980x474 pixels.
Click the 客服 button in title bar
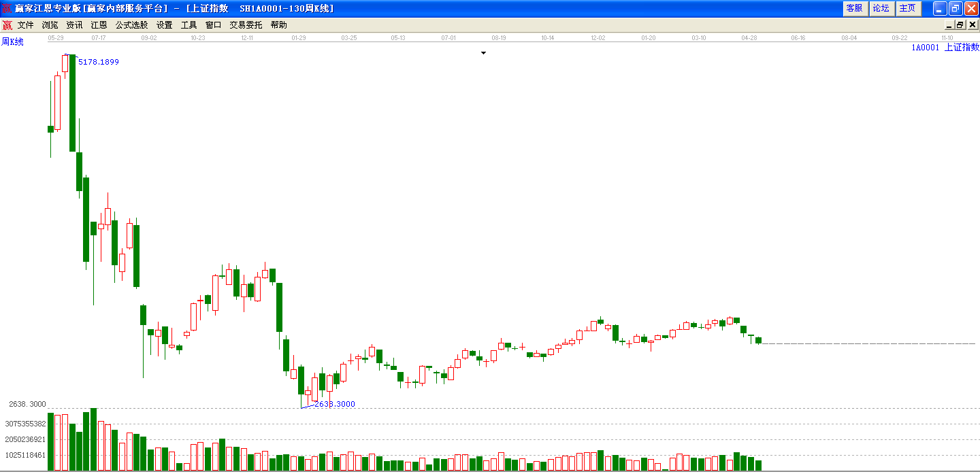(x=854, y=8)
